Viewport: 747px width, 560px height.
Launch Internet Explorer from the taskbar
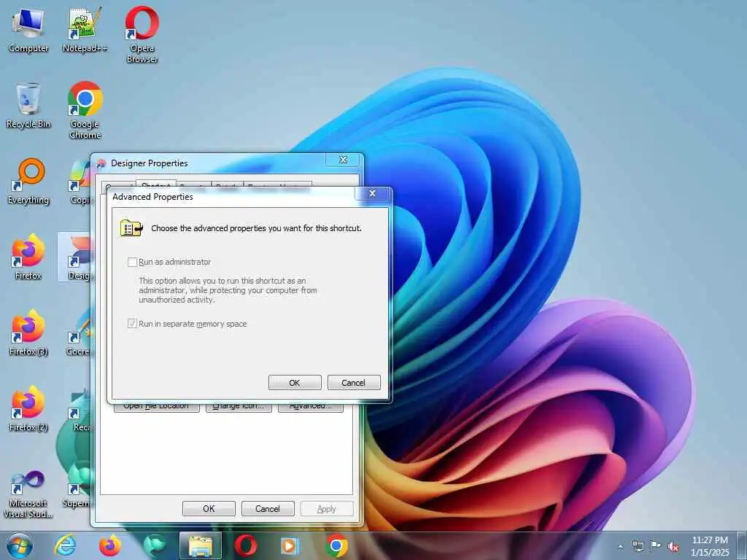(65, 545)
